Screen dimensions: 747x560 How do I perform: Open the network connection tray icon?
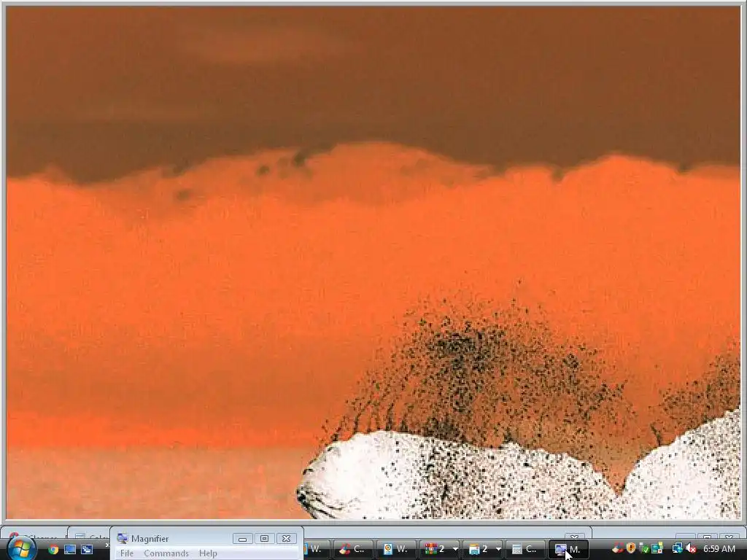tap(677, 548)
